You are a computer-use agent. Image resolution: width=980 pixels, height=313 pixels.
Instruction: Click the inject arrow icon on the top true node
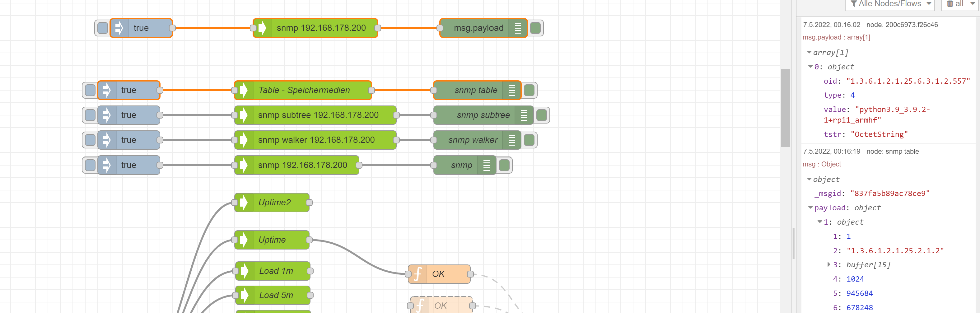[119, 27]
